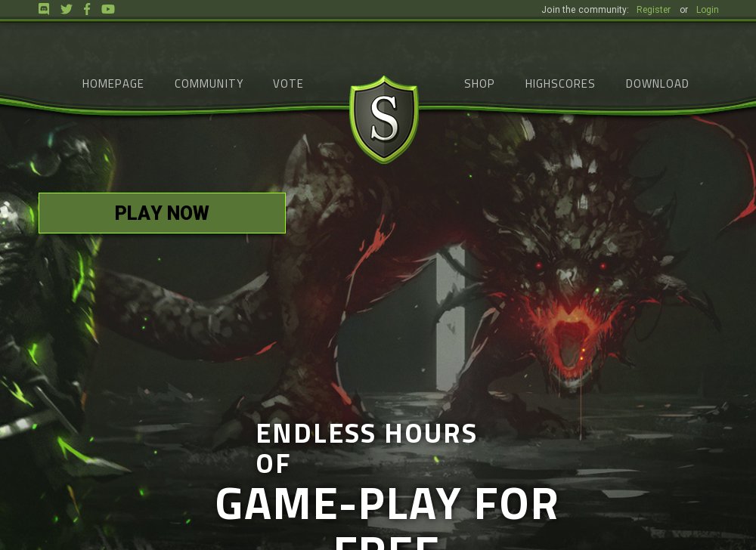Click the stone pillar behind the dragon
This screenshot has width=756, height=550.
(x=451, y=318)
